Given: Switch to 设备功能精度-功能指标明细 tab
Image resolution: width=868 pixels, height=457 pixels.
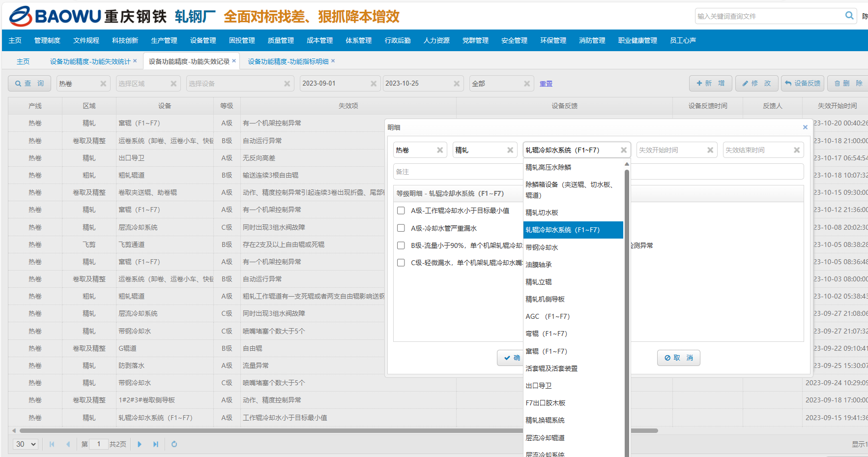Looking at the screenshot, I should [288, 61].
